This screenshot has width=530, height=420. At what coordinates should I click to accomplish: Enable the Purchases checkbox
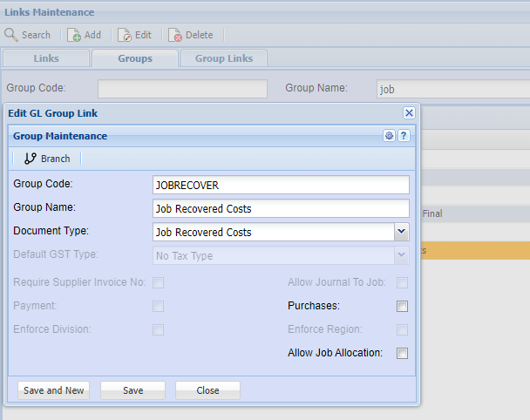pos(402,307)
